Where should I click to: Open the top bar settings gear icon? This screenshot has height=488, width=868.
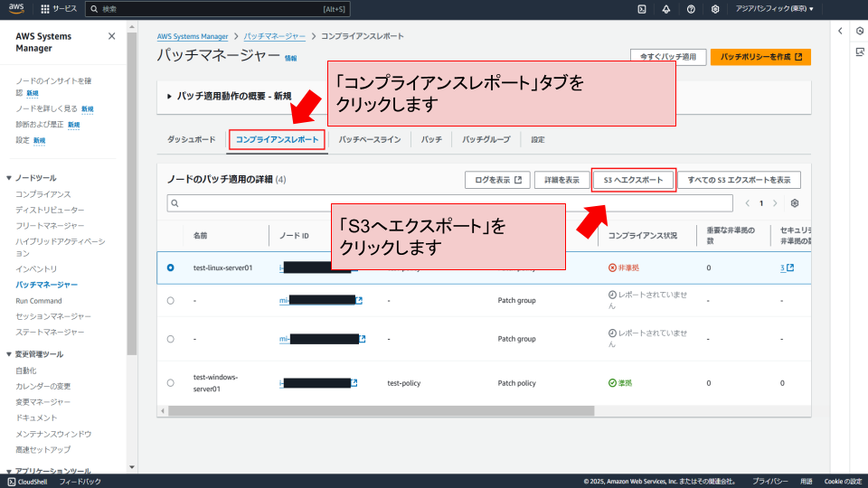715,9
